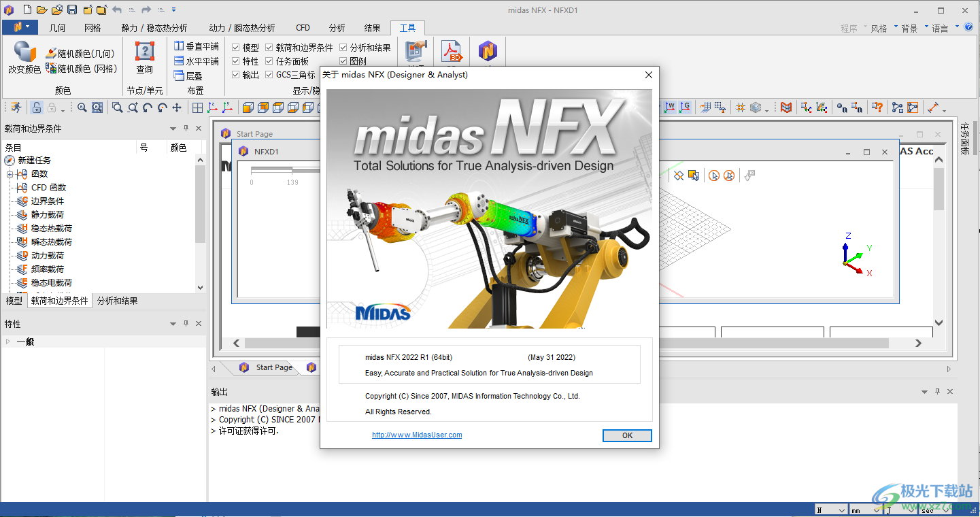Click the Save floppy disk icon

pyautogui.click(x=71, y=10)
